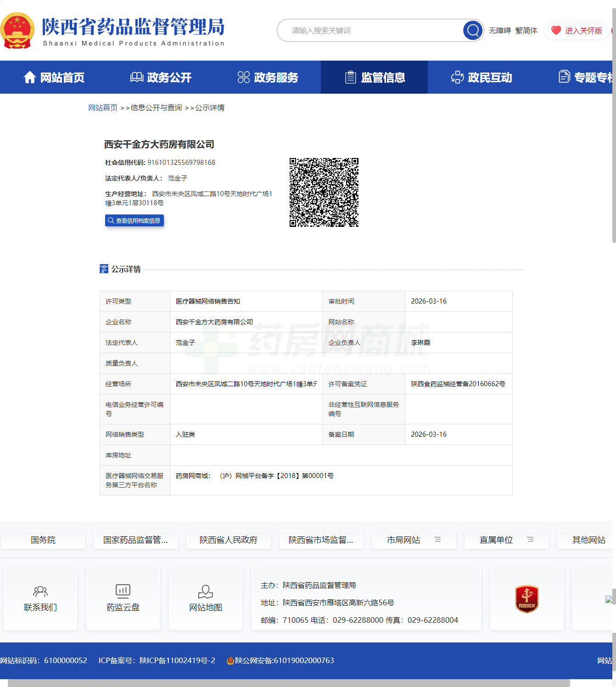
Task: Click the heart icon for 关怀版
Action: coord(556,30)
